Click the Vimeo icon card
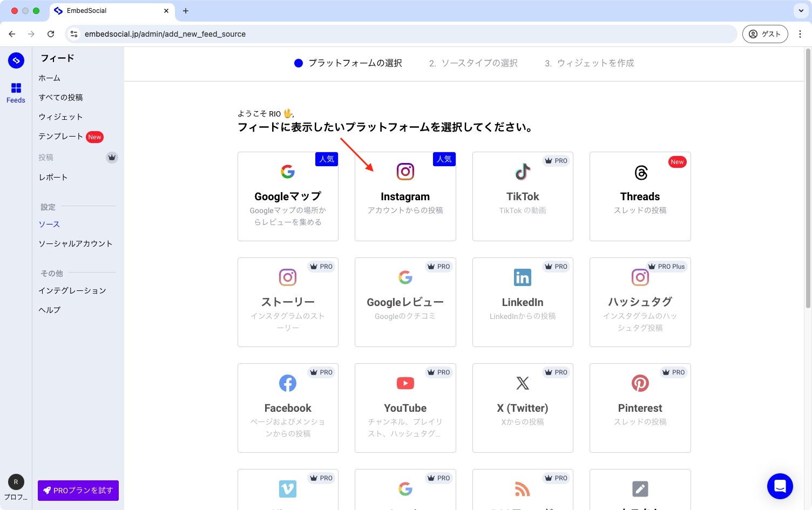The height and width of the screenshot is (510, 812). pyautogui.click(x=288, y=489)
